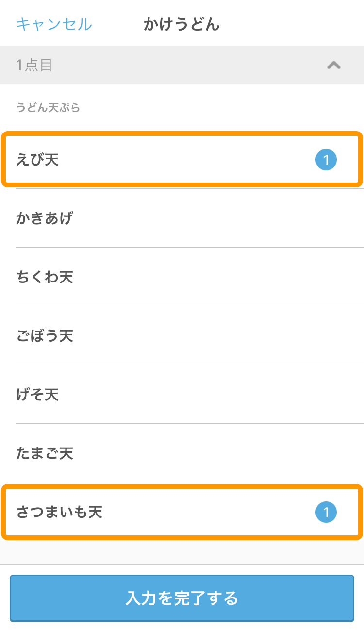This screenshot has width=364, height=631.
Task: Tap the えび天 text label
Action: (x=37, y=160)
